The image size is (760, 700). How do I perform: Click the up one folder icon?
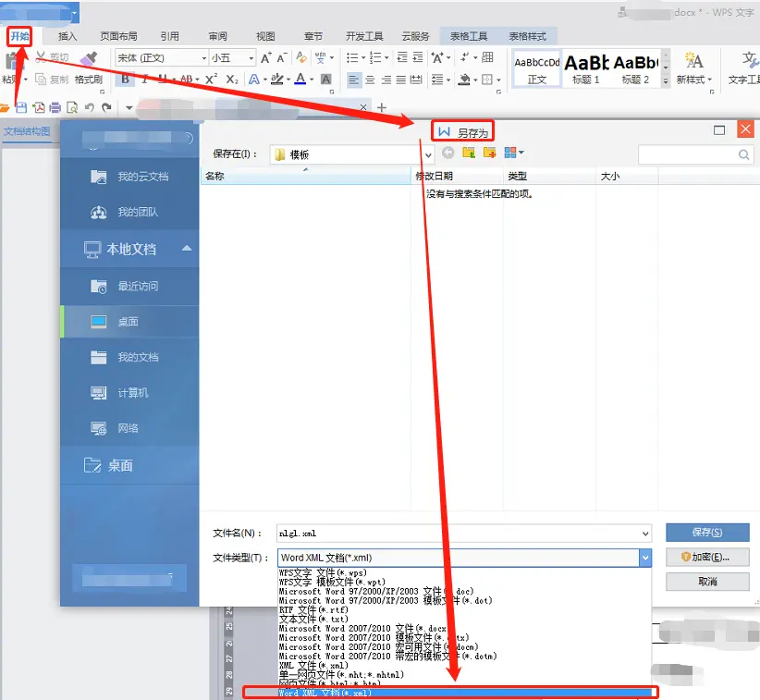click(469, 153)
